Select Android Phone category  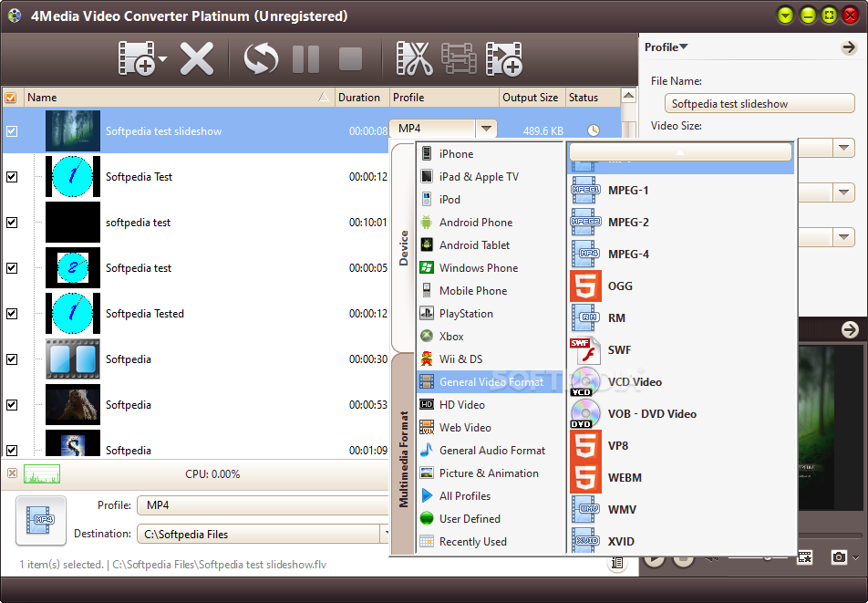click(x=490, y=222)
